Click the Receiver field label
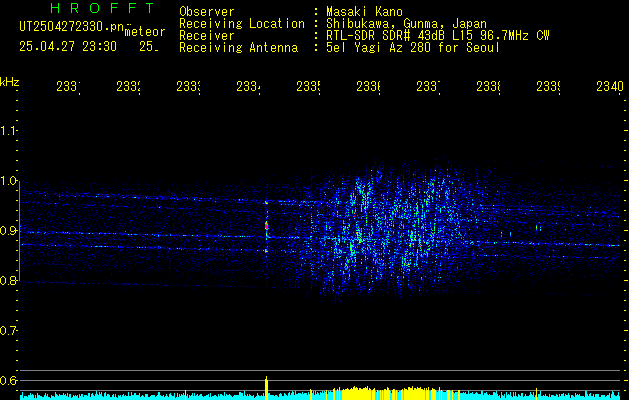The height and width of the screenshot is (400, 629). pyautogui.click(x=207, y=36)
